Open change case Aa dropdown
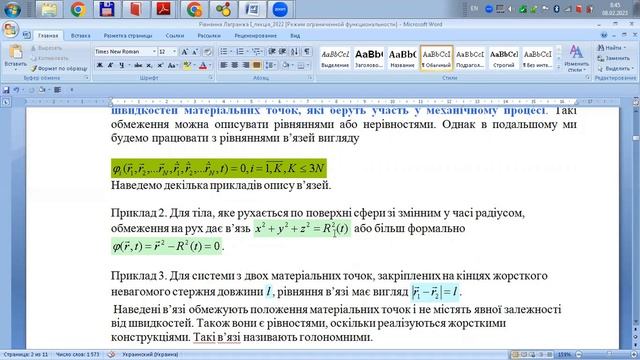Image resolution: width=640 pixels, height=360 pixels. point(173,65)
